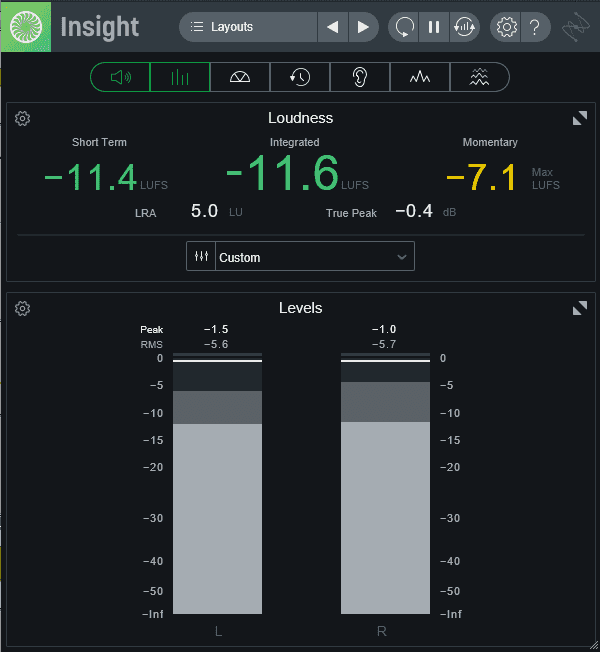Click the left RMS value -5.6
This screenshot has width=600, height=652.
tap(216, 344)
